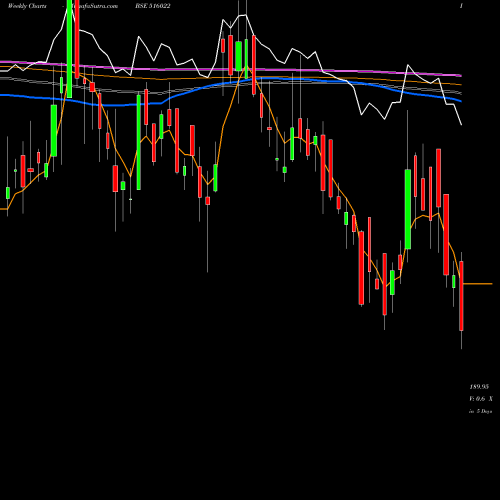Click the magenta moving average line
The image size is (500, 500).
231,69
